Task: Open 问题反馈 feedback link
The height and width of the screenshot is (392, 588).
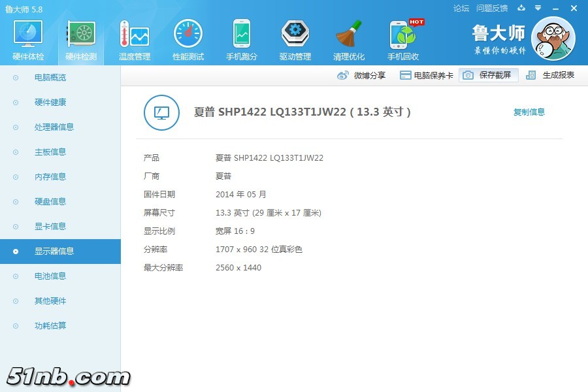Action: tap(492, 8)
